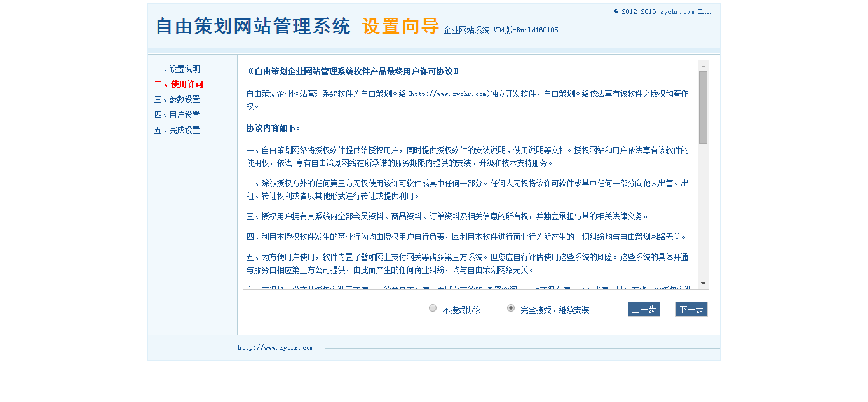
Task: Click the 不接受协议 label text
Action: tap(461, 310)
